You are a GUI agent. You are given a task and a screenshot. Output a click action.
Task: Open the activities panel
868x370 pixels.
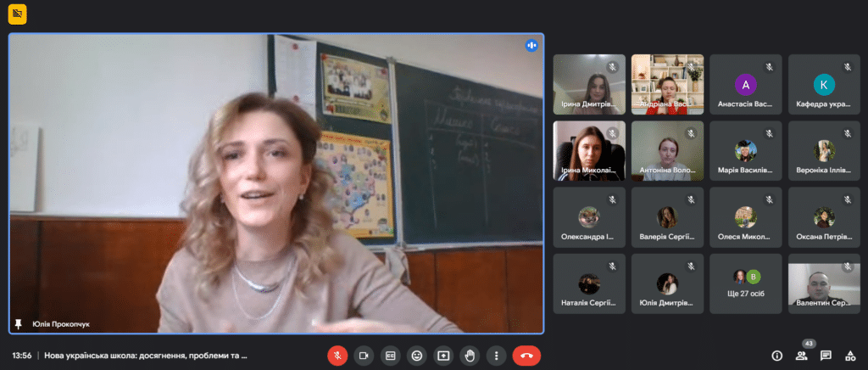pos(849,356)
